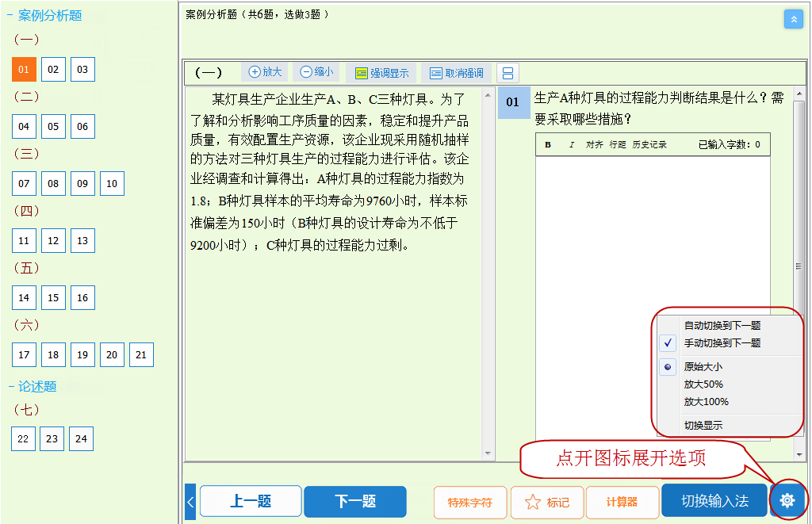Apply bold with the B icon

[x=546, y=145]
